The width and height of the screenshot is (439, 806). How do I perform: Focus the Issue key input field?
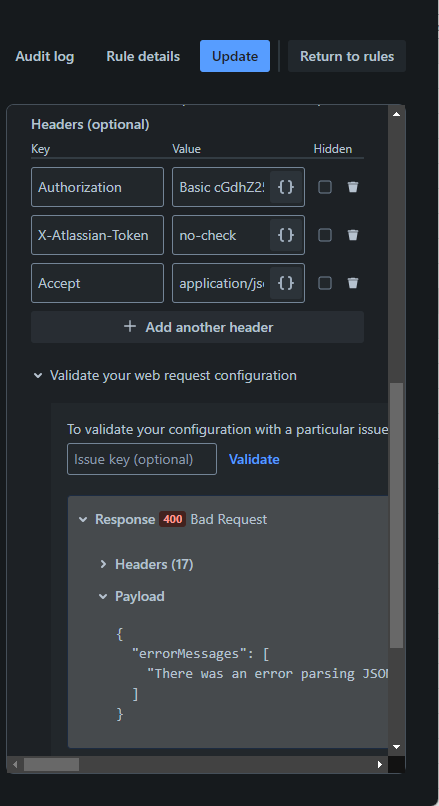click(142, 459)
